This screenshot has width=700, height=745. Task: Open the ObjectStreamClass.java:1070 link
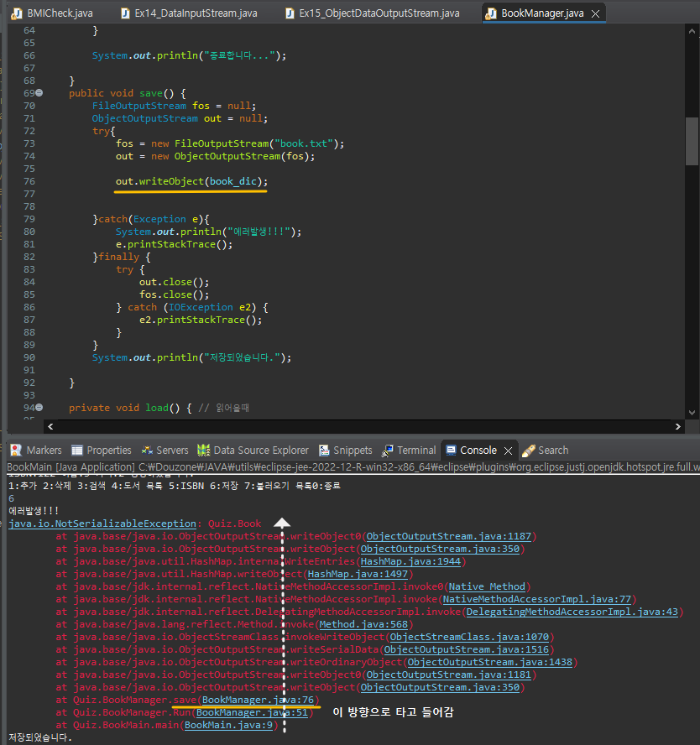tap(469, 637)
